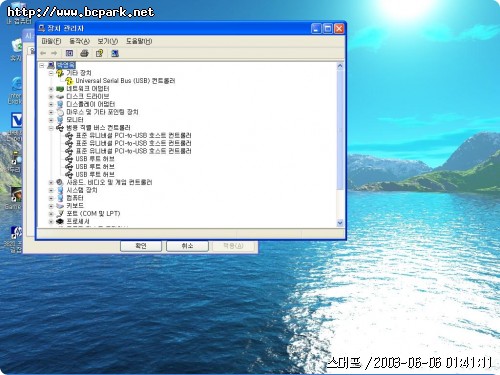Image resolution: width=500 pixels, height=375 pixels.
Task: Select the "마우스 및 기타 포인팅 장치" label
Action: [x=102, y=112]
